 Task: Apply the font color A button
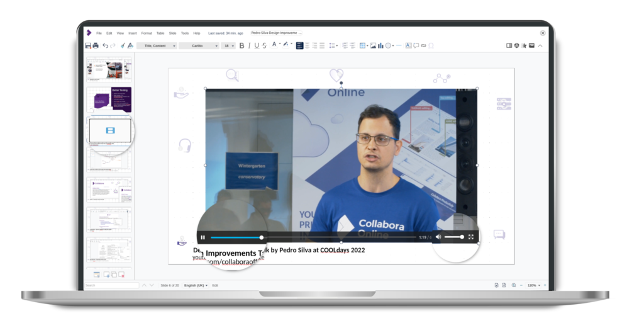(274, 45)
